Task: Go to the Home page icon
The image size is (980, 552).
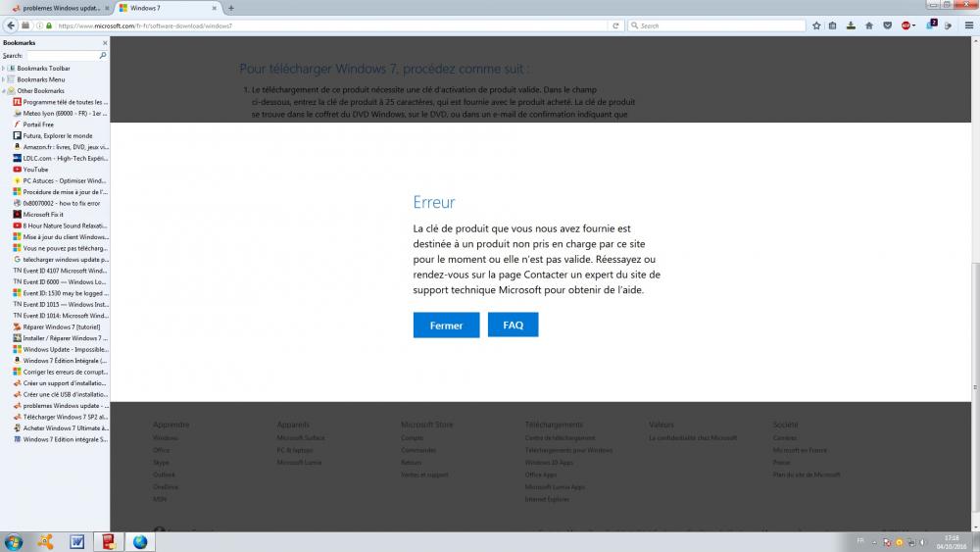Action: 868,25
